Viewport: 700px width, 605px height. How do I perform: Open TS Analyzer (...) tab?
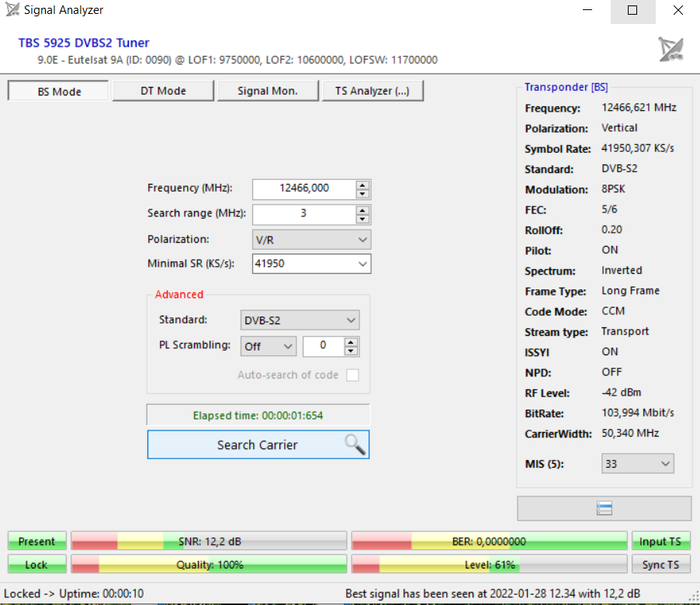(x=373, y=91)
